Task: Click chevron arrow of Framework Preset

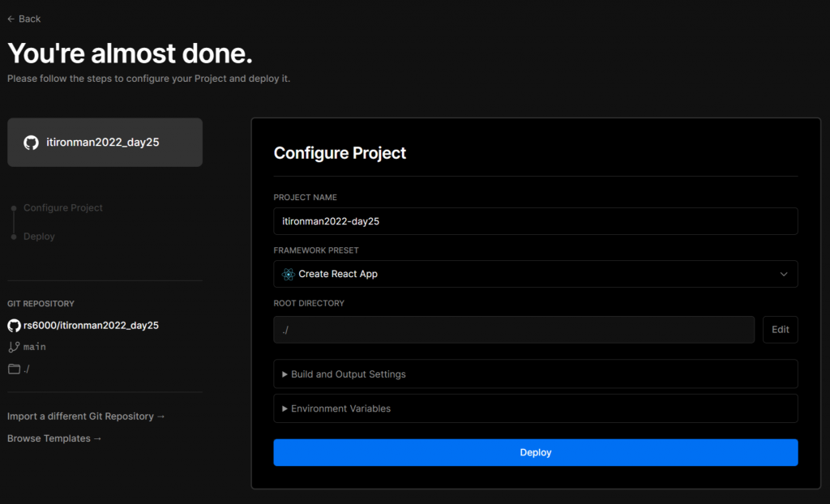Action: (x=784, y=274)
